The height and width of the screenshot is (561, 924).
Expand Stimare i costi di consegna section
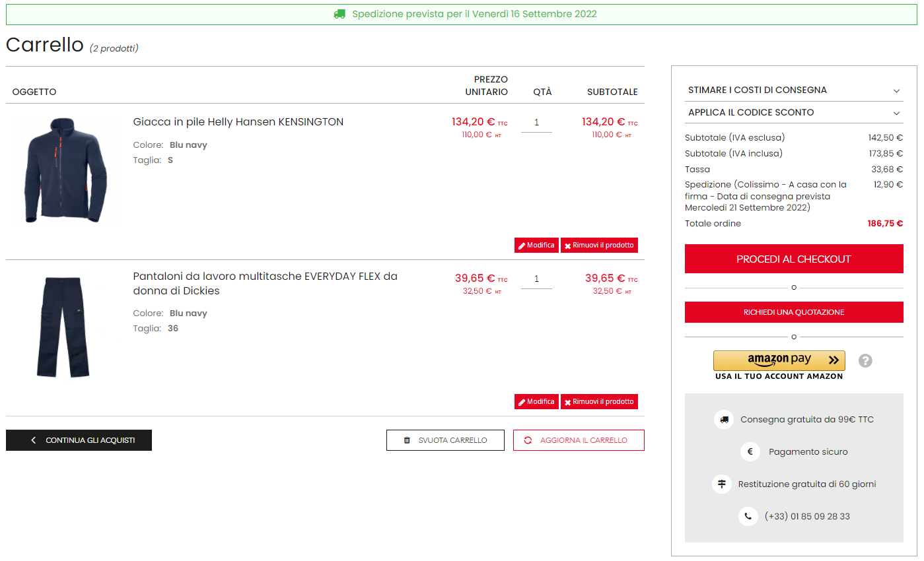794,90
